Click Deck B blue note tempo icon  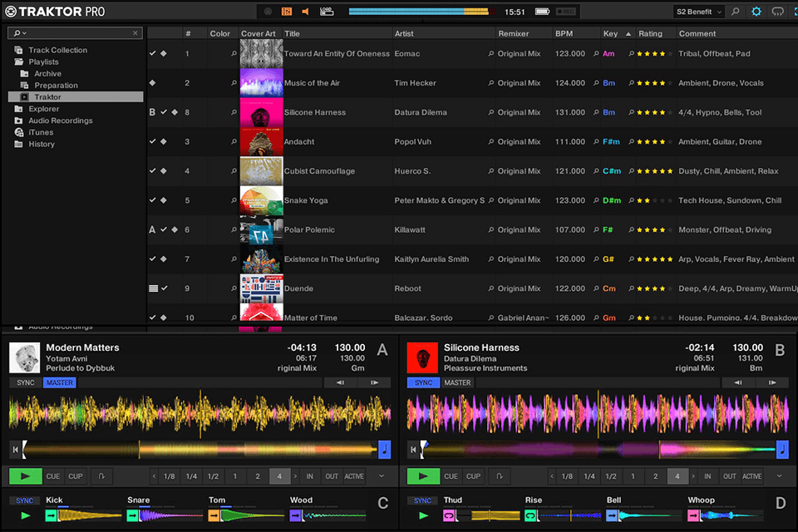[782, 450]
